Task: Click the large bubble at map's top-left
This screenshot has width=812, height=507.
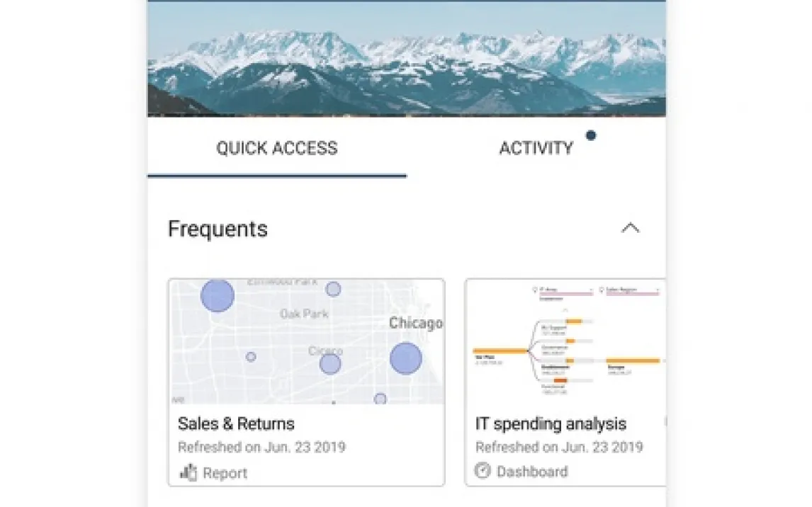Action: [218, 295]
